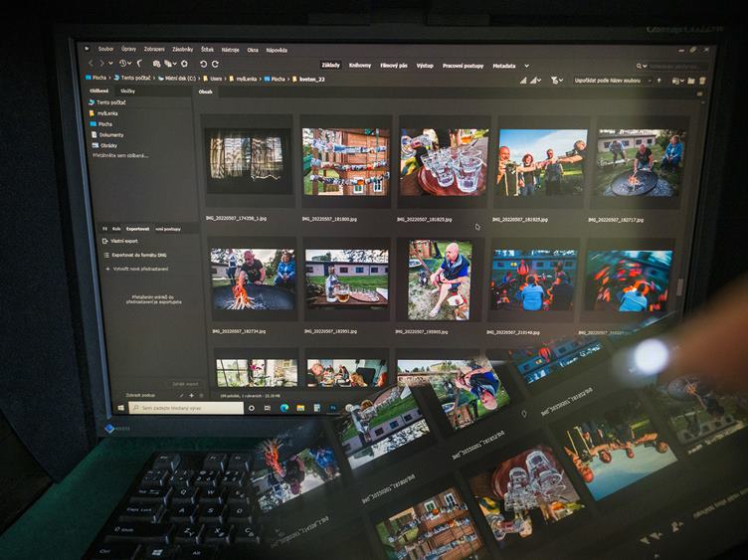Image resolution: width=748 pixels, height=560 pixels.
Task: Open Microsoft Edge from the taskbar
Action: (284, 408)
